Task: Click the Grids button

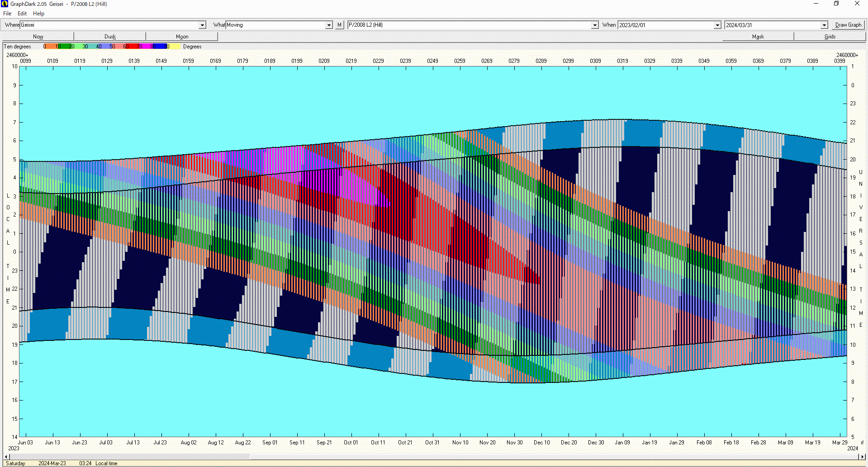Action: tap(830, 37)
